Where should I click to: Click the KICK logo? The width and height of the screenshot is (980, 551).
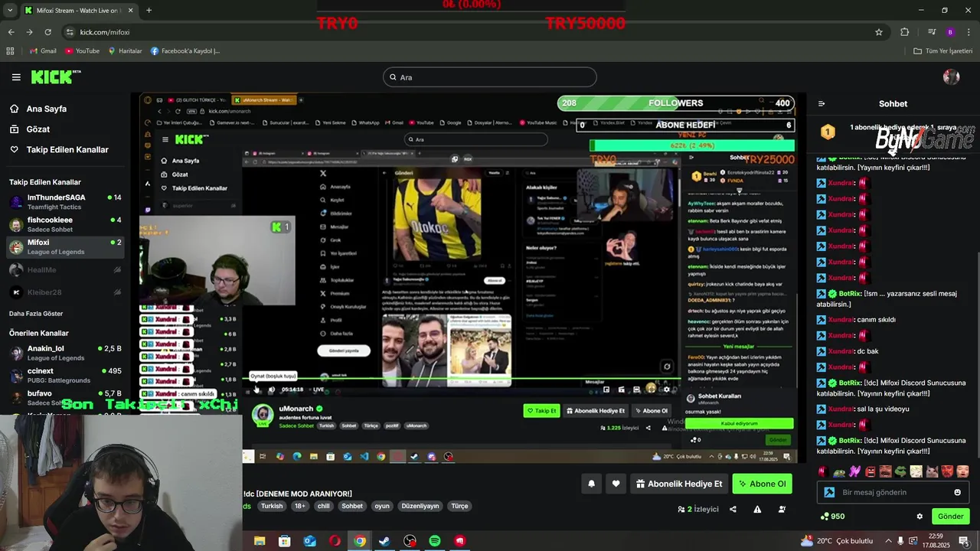(56, 77)
